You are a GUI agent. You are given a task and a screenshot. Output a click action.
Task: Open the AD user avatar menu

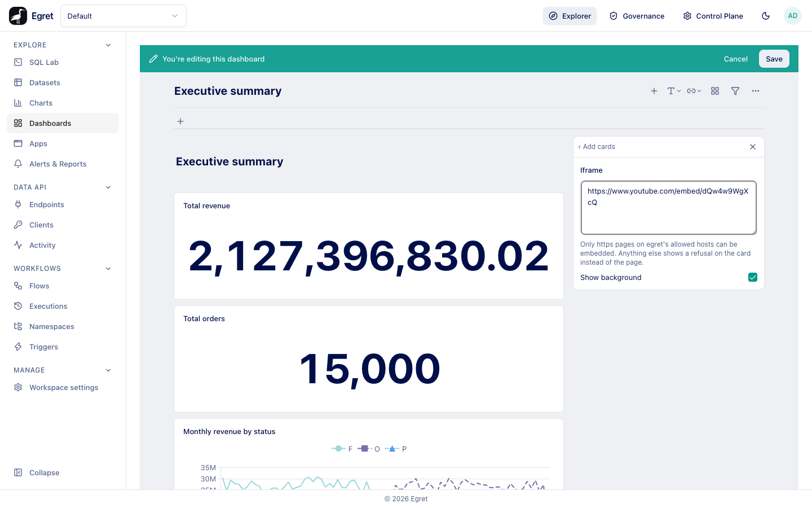(793, 16)
